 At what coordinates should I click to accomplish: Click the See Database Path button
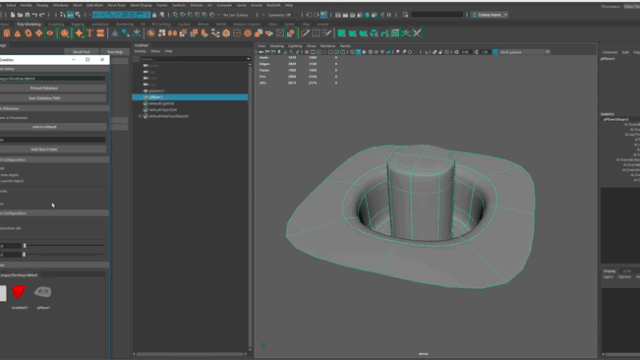[x=44, y=98]
